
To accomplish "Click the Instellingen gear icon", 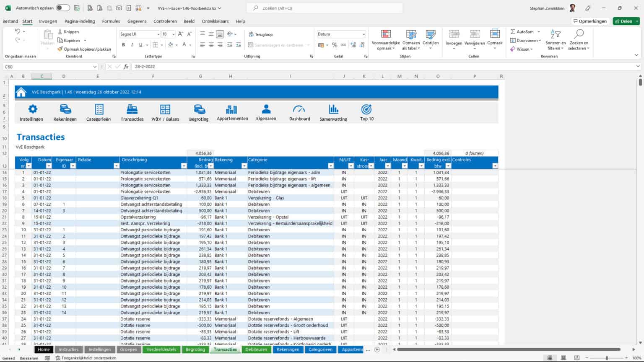I will [31, 110].
